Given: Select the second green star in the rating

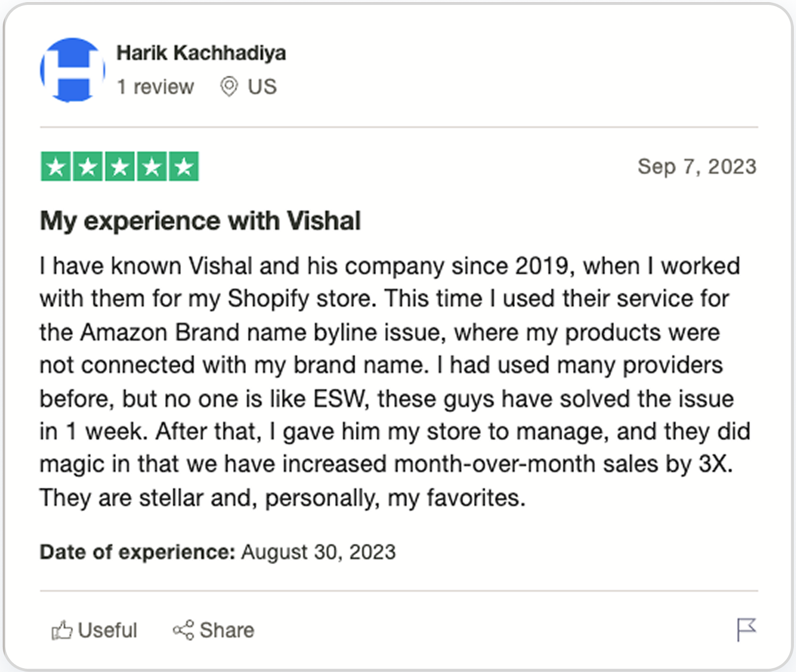Looking at the screenshot, I should (88, 166).
